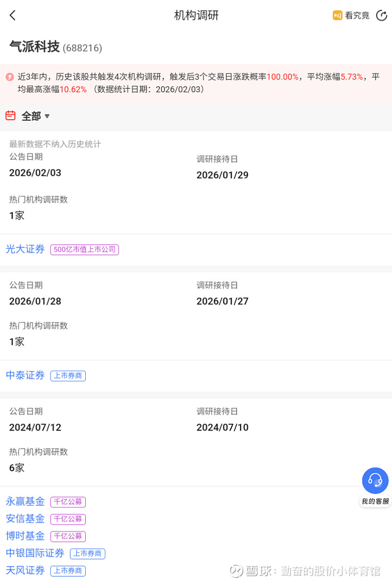This screenshot has height=583, width=392.
Task: Tap the refresh icon at top right
Action: tap(381, 15)
